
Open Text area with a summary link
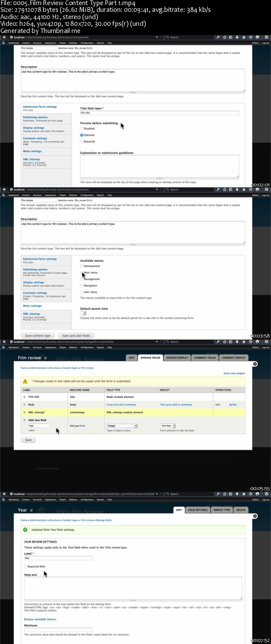(x=176, y=405)
